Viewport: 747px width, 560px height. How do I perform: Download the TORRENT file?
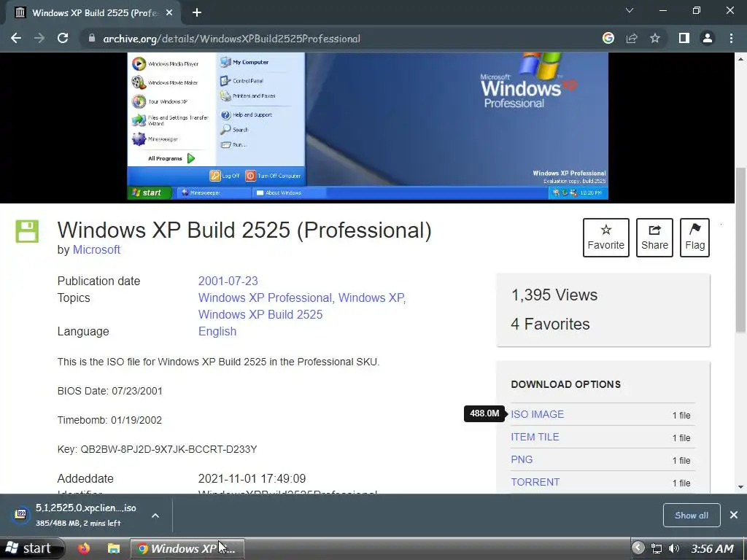point(535,482)
